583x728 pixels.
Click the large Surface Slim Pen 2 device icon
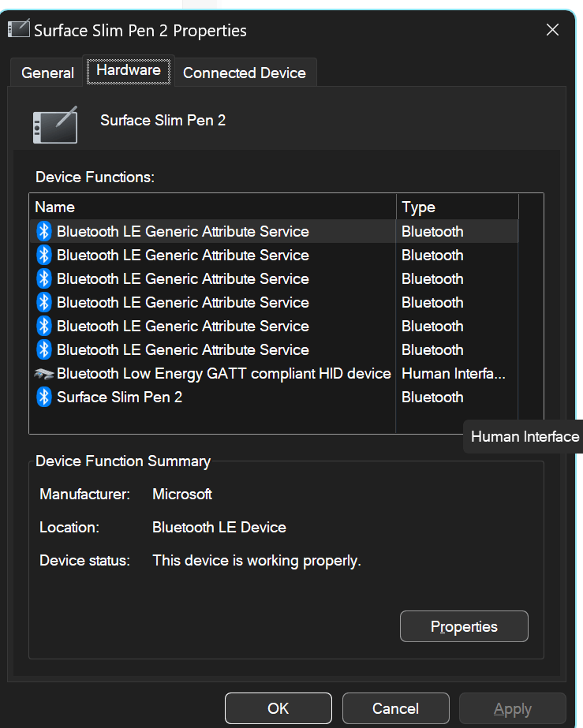[x=55, y=125]
